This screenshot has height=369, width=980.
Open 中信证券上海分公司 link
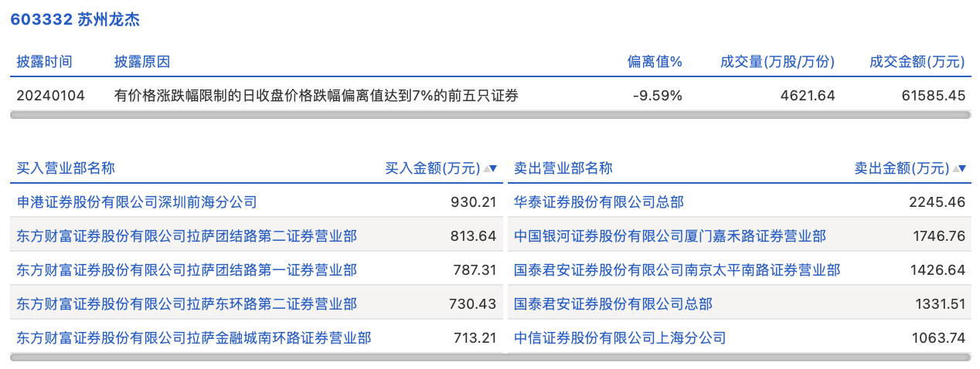620,338
